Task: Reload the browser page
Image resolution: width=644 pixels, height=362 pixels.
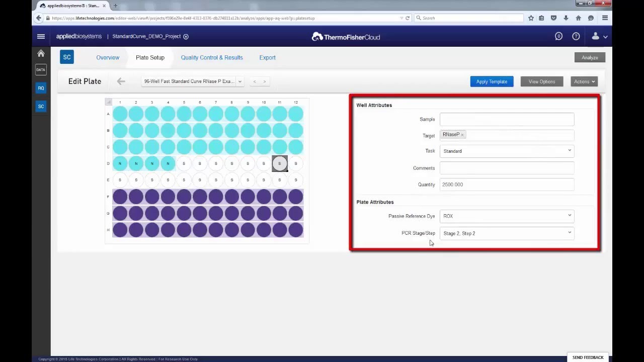Action: [x=408, y=18]
